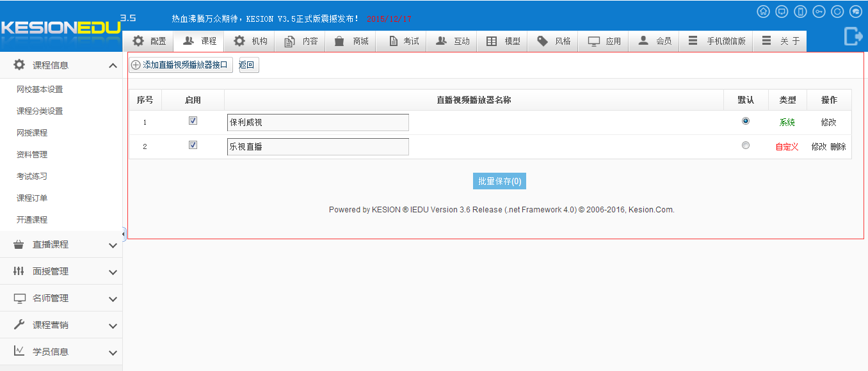The image size is (868, 371).
Task: Toggle the enable checkbox for 乐视直播
Action: coord(193,145)
